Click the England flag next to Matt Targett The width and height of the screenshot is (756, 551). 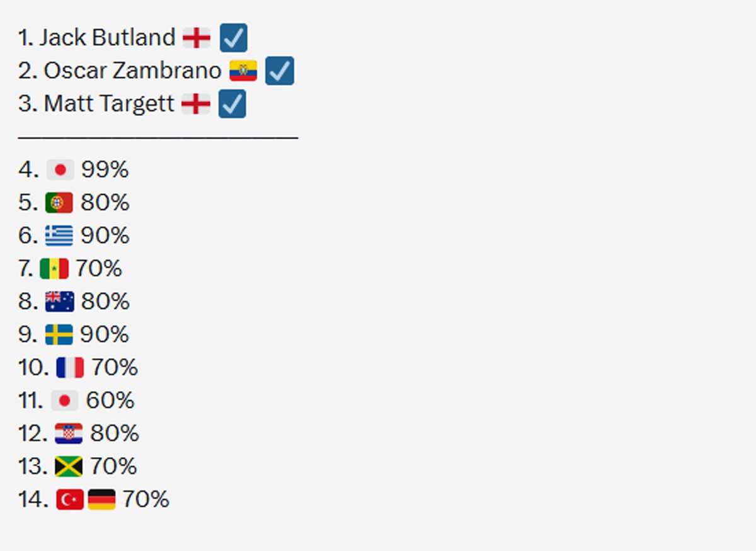196,103
